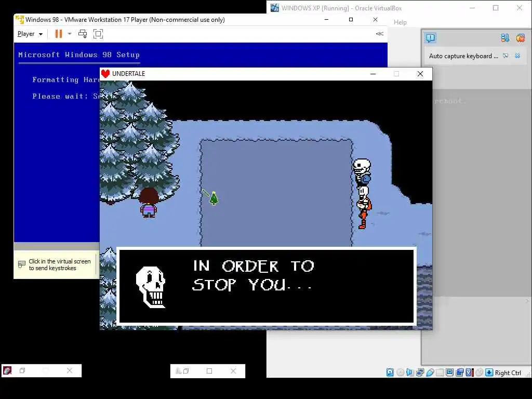Expand the power options arrow beside pause
The height and width of the screenshot is (399, 532).
point(70,34)
